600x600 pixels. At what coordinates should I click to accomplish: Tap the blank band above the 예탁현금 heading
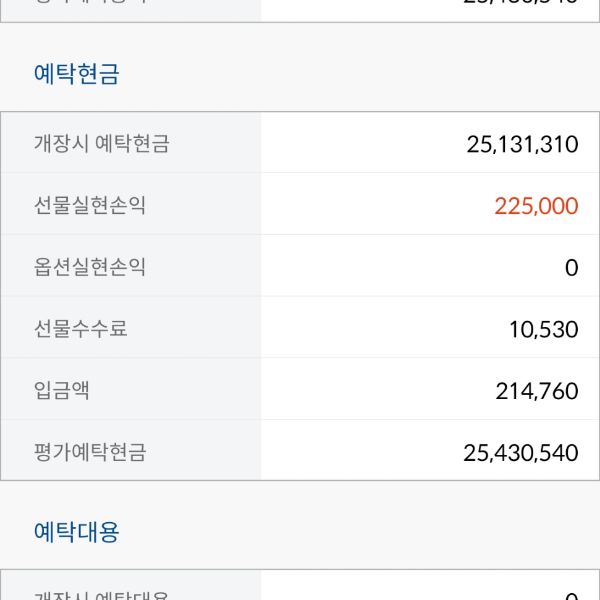(x=300, y=36)
